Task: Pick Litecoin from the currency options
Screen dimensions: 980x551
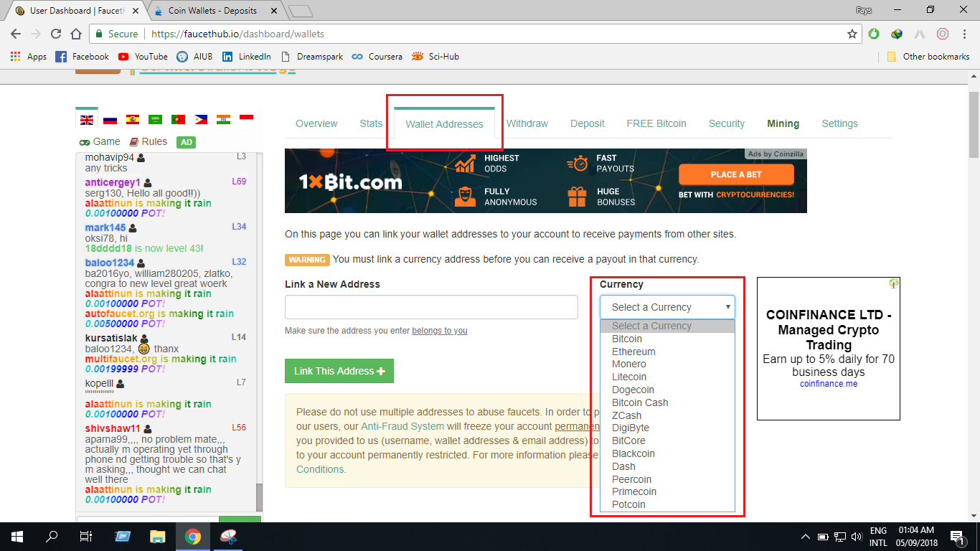Action: click(x=629, y=377)
